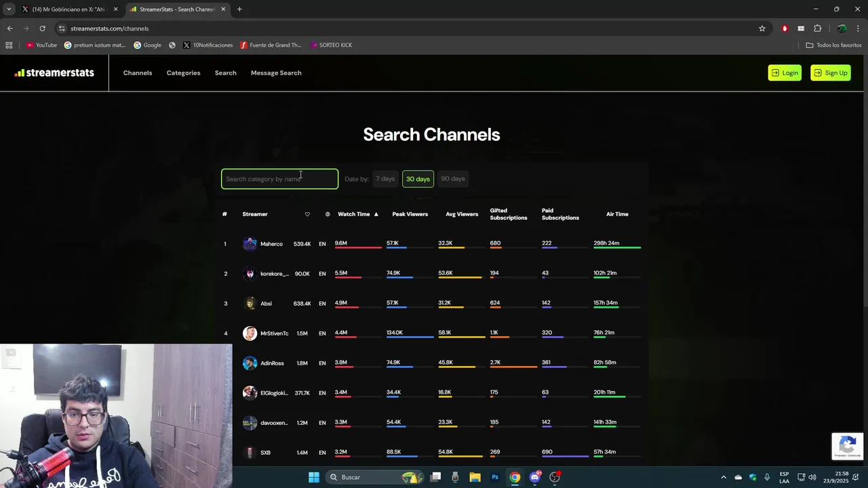868x488 pixels.
Task: Sort by Watch Time column
Action: [x=358, y=214]
